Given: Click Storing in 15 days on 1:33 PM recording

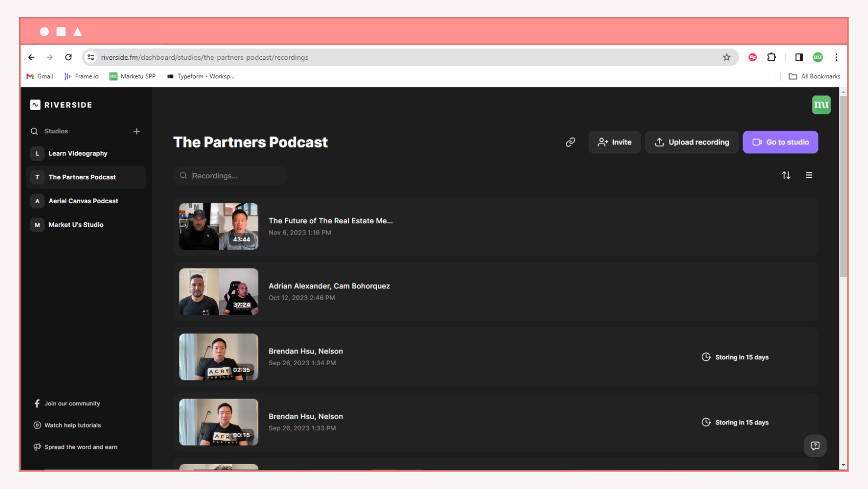Looking at the screenshot, I should (735, 422).
